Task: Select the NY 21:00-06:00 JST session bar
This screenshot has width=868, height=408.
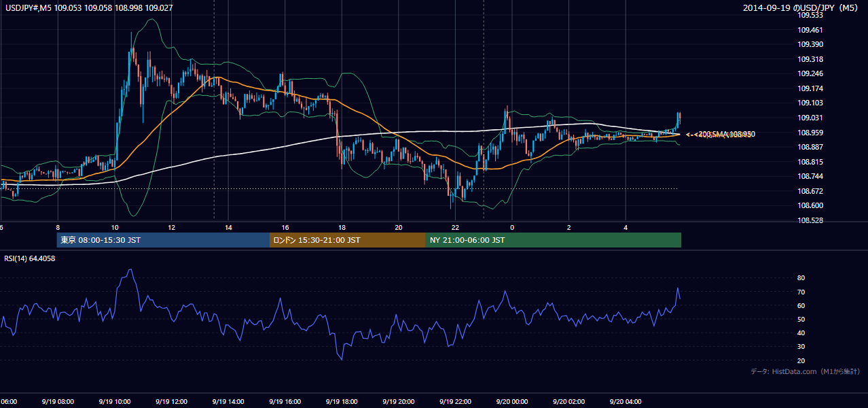Action: (554, 240)
